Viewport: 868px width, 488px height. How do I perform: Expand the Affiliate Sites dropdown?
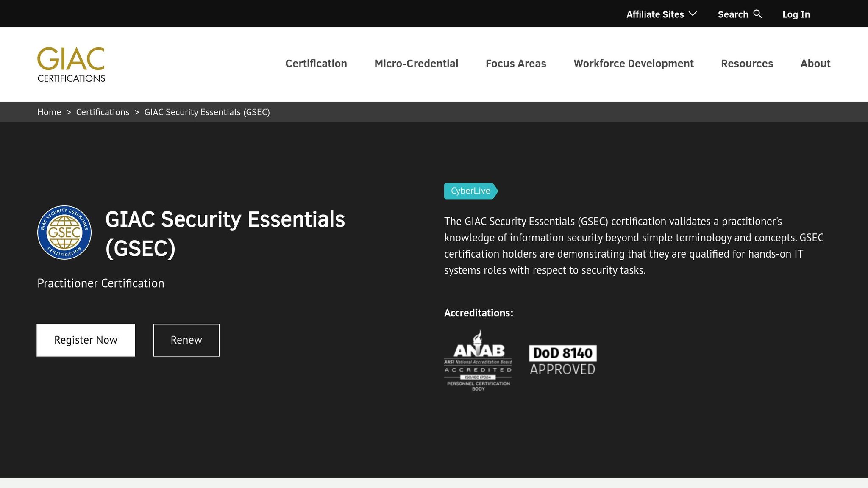pos(655,14)
